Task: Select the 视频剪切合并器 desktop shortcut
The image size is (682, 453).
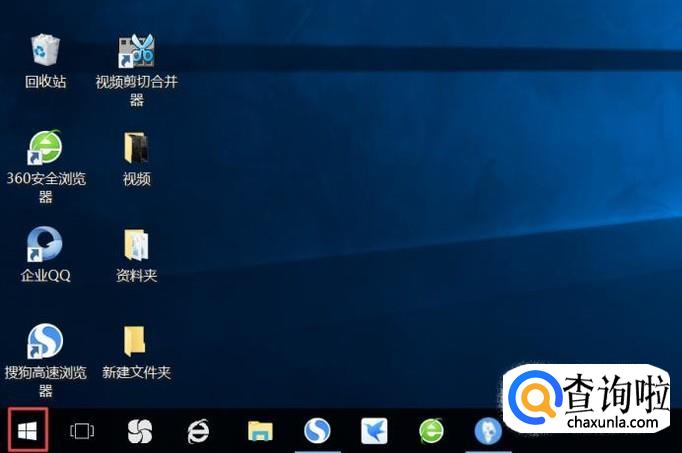Action: pyautogui.click(x=137, y=70)
